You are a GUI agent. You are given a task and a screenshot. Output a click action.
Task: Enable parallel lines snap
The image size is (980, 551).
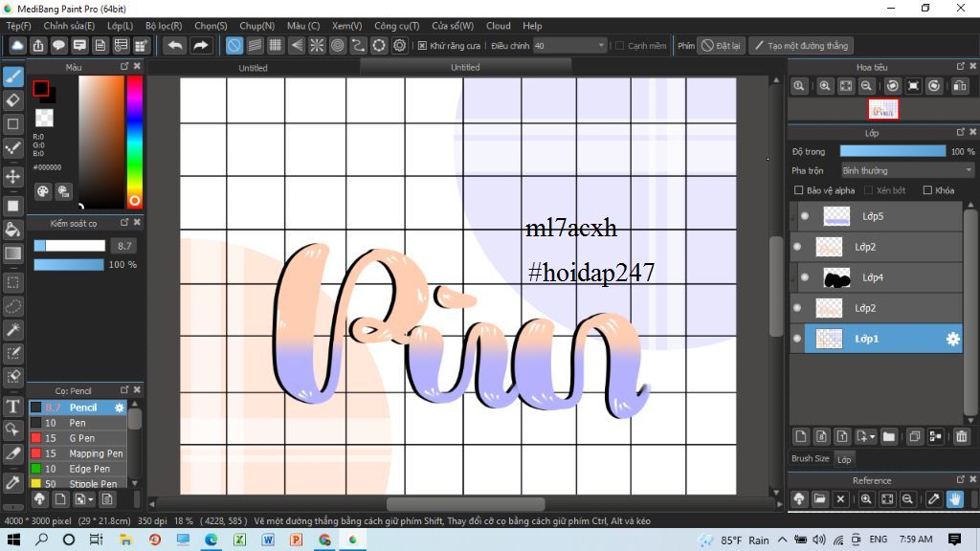click(x=255, y=46)
